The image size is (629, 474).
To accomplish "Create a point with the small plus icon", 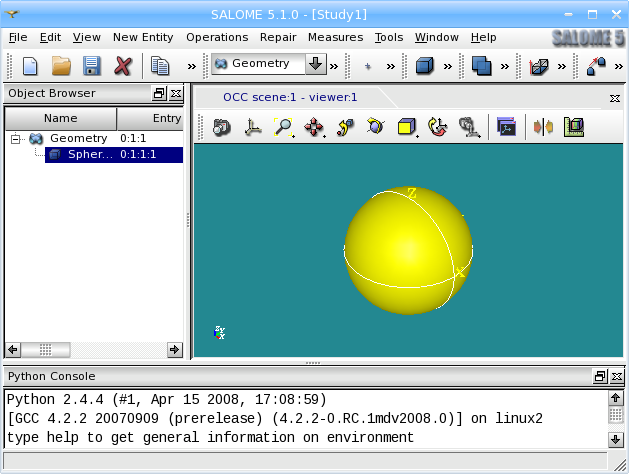I will coord(367,66).
